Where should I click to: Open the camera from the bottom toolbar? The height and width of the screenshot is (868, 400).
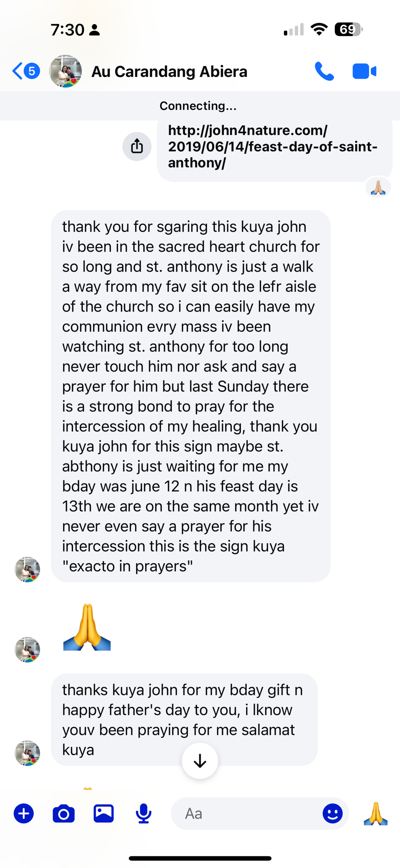[x=63, y=813]
